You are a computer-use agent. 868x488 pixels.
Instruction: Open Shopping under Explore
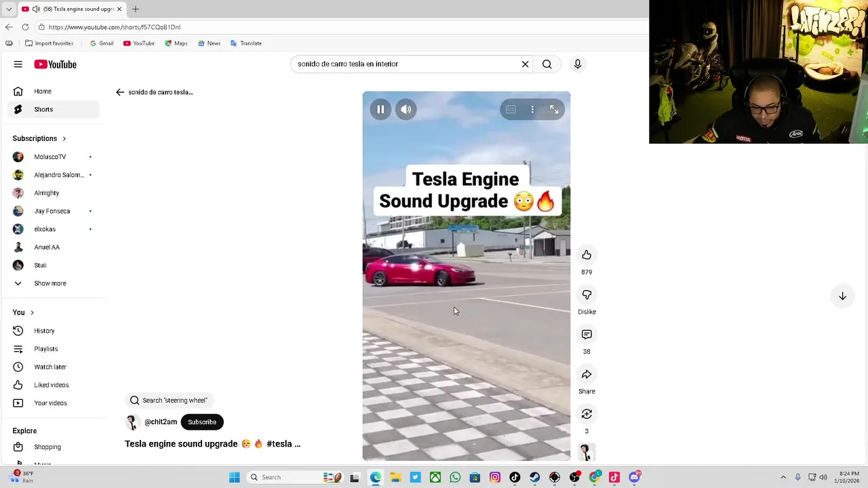pyautogui.click(x=54, y=447)
